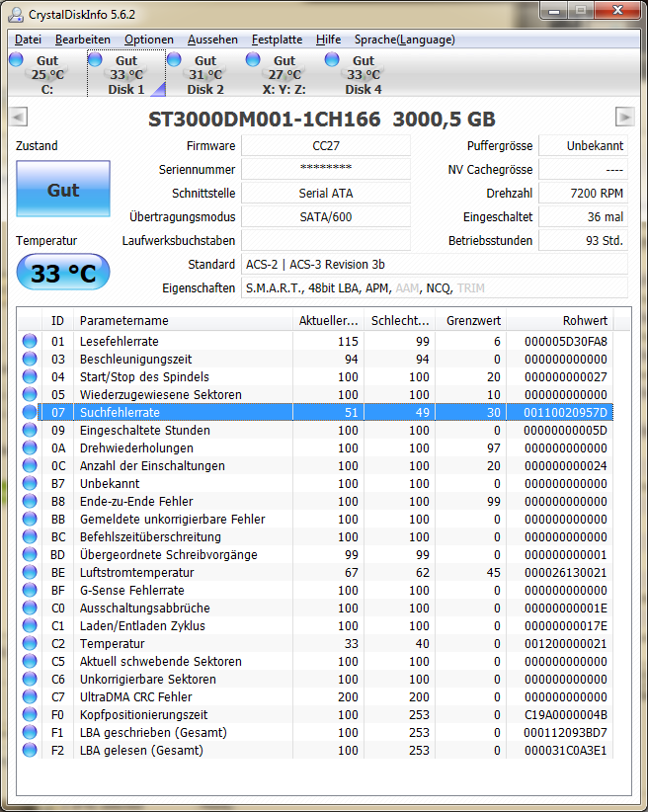
Task: Switch to the X: Y: Z: drive tab
Action: (283, 74)
